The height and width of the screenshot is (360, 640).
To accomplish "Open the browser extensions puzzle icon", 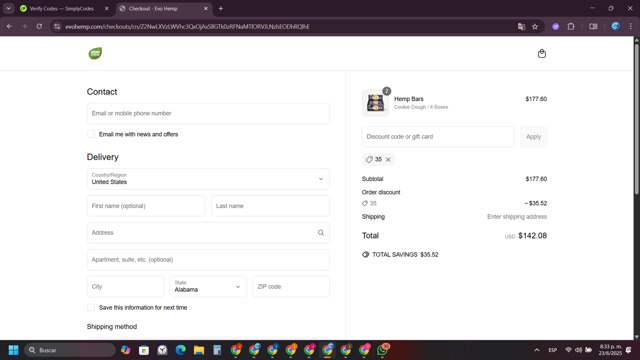I will (571, 27).
